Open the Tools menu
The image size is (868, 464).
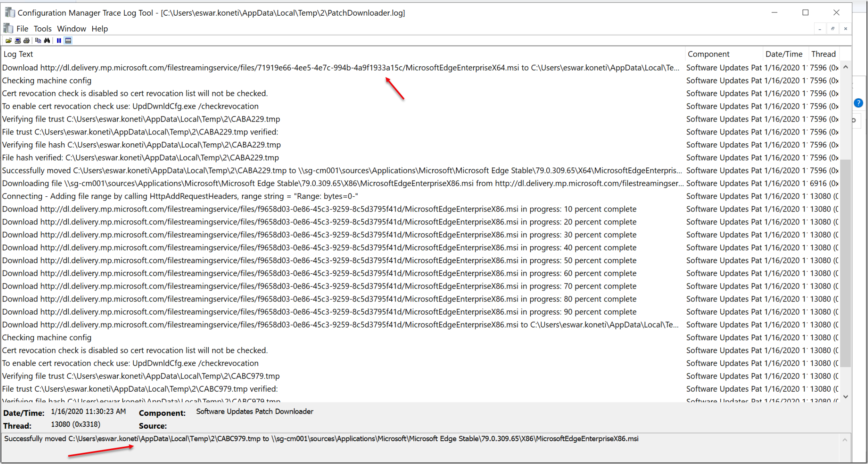click(43, 28)
